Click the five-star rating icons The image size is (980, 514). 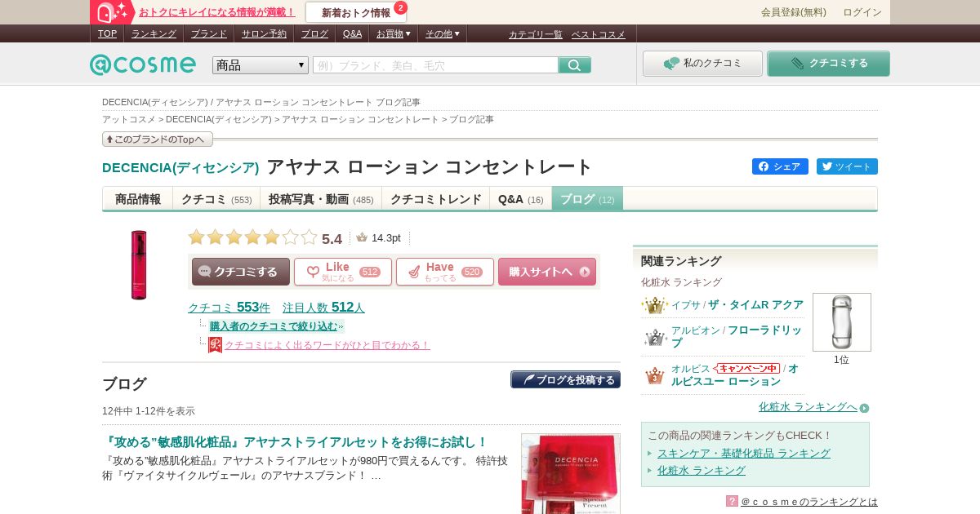252,237
